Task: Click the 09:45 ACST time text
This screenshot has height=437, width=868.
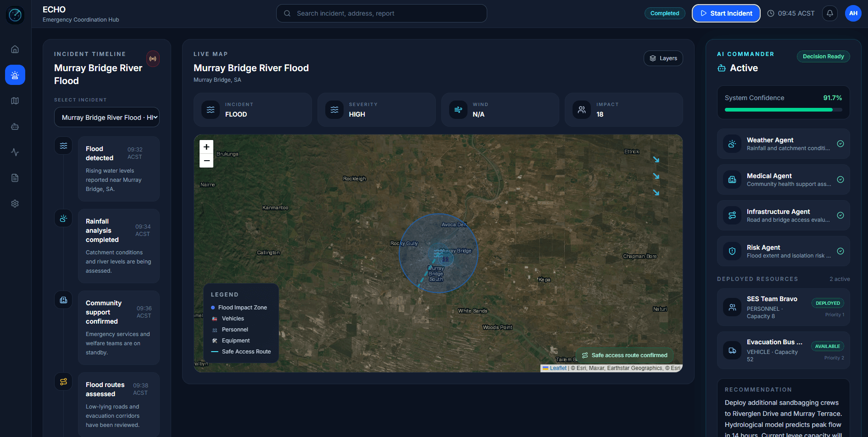Action: click(796, 13)
